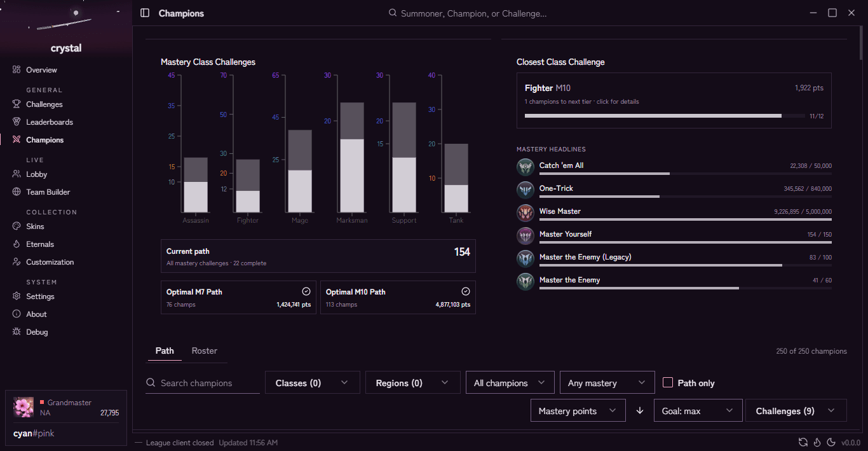Screen dimensions: 868x451
Task: Click the Current path card
Action: click(318, 256)
